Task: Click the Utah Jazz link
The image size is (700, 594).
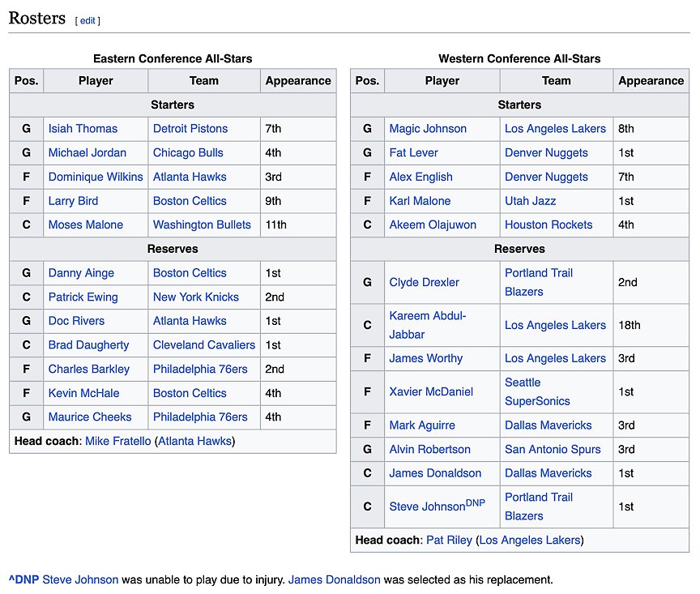Action: [x=531, y=201]
